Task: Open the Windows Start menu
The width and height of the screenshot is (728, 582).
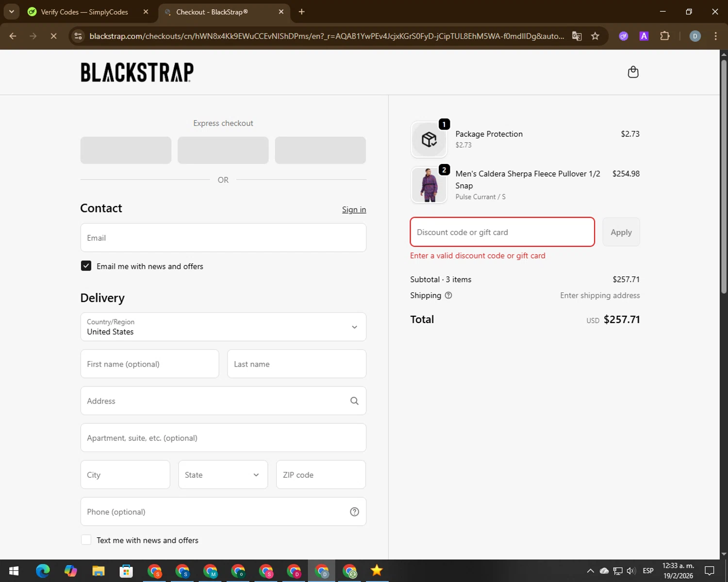Action: click(x=14, y=571)
